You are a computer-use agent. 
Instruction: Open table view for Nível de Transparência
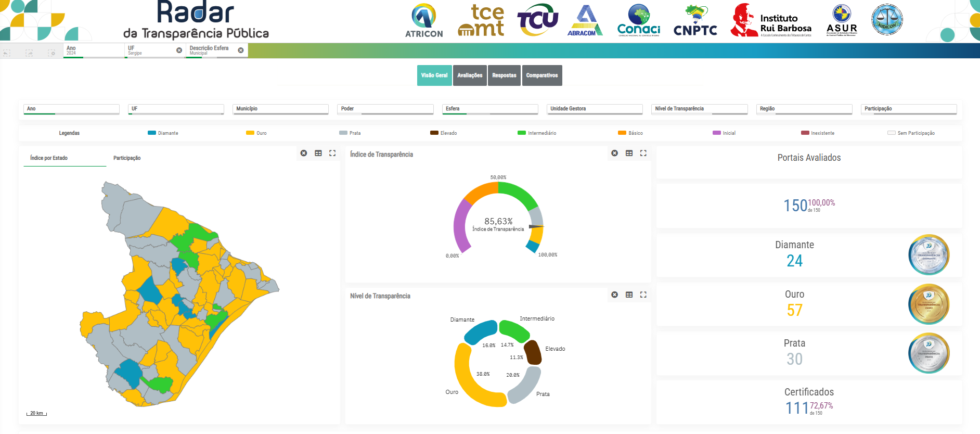(x=629, y=295)
